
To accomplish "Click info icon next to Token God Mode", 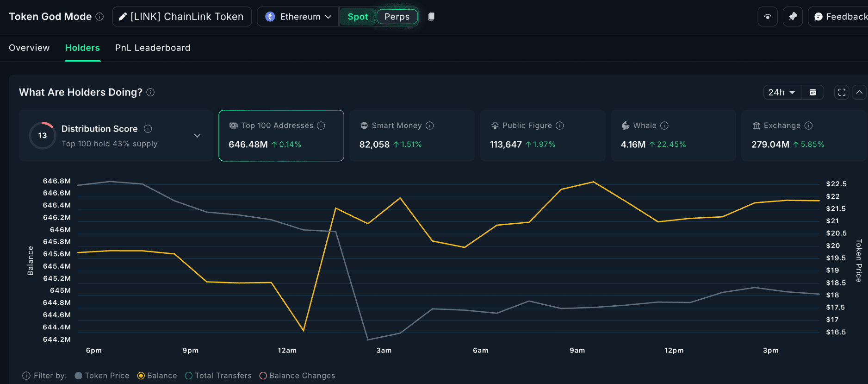I will tap(99, 17).
